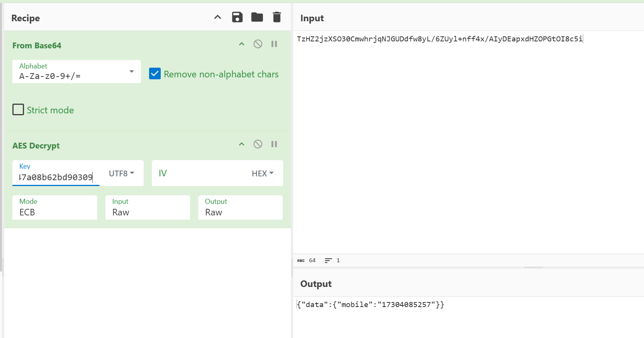
Task: Open the Base64 Alphabet dropdown
Action: tap(131, 72)
